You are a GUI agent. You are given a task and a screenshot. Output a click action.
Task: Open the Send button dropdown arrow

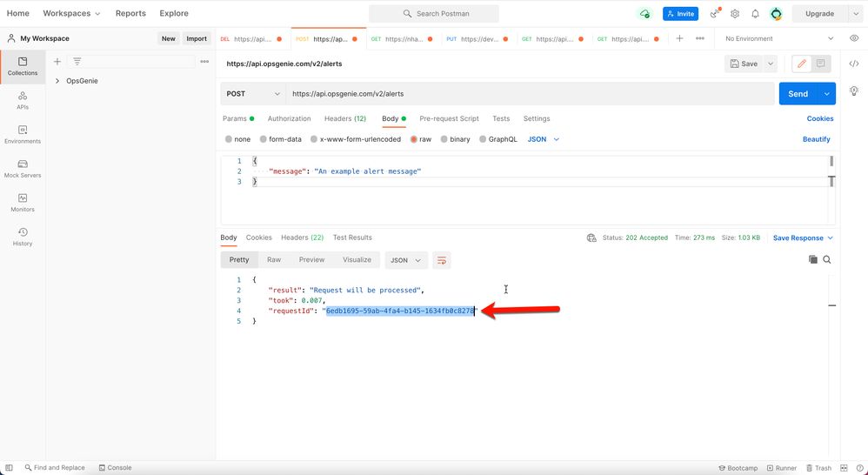tap(826, 94)
